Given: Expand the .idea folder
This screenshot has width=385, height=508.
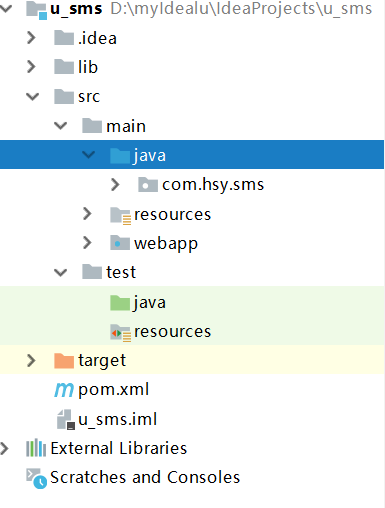Looking at the screenshot, I should 31,38.
